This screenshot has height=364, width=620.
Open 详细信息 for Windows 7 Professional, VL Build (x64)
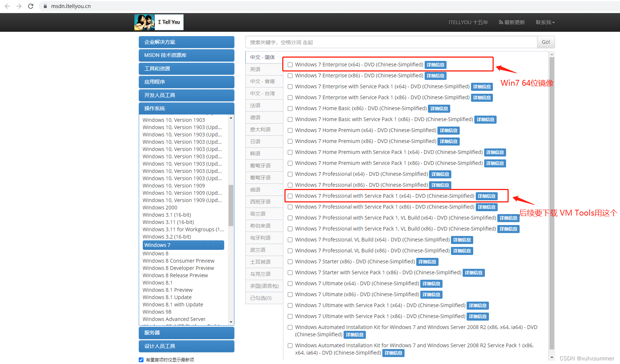462,240
